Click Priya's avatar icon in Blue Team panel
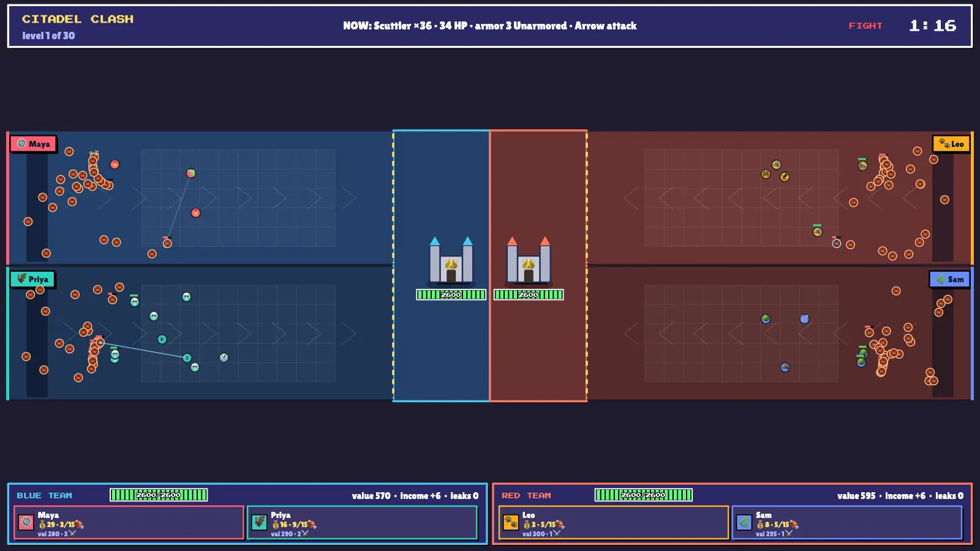Screen dimensions: 980x551 (x=259, y=522)
